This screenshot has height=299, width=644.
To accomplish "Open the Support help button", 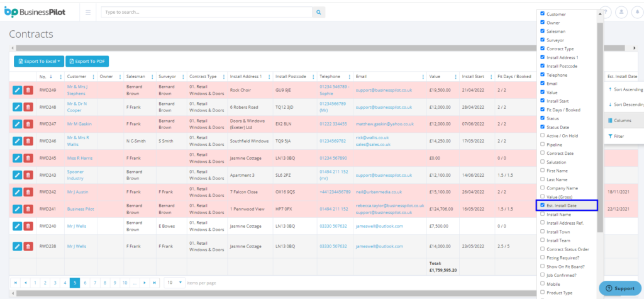I will [620, 288].
